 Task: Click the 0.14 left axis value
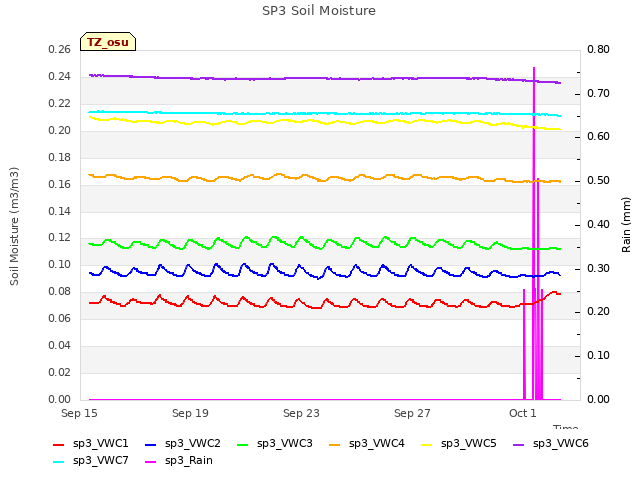click(60, 211)
